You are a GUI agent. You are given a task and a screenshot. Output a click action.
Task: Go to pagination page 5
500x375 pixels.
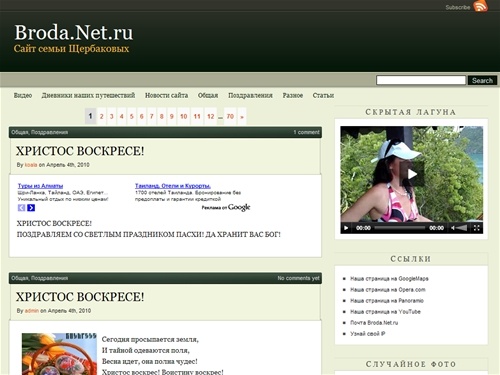[132, 116]
